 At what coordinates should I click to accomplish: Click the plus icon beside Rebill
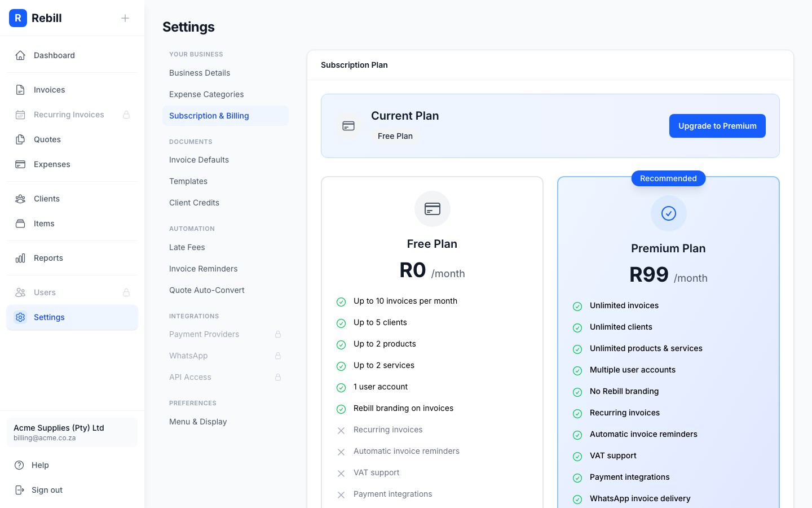coord(125,18)
